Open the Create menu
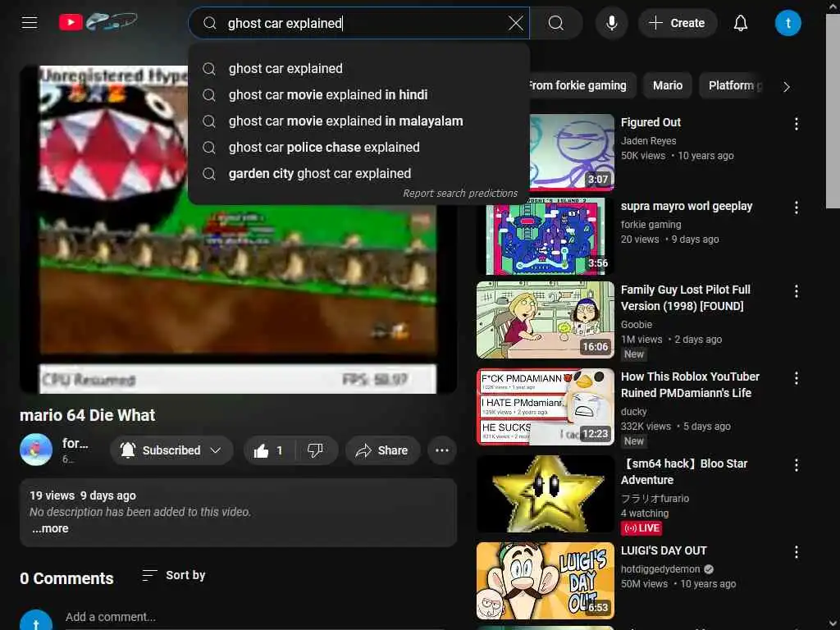 click(677, 23)
